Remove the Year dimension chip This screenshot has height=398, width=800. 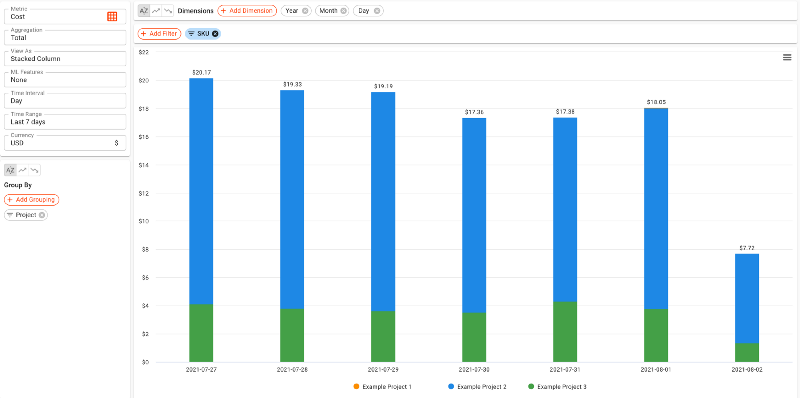305,11
